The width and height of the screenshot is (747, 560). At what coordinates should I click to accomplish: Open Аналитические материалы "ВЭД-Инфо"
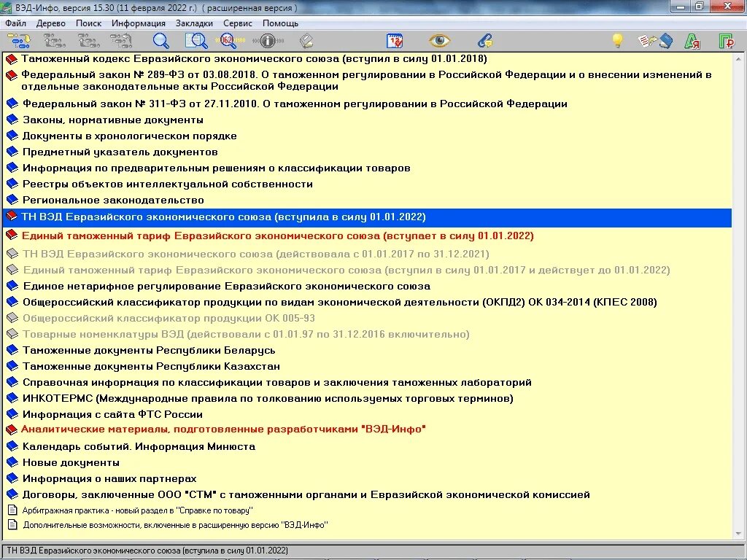tap(223, 429)
